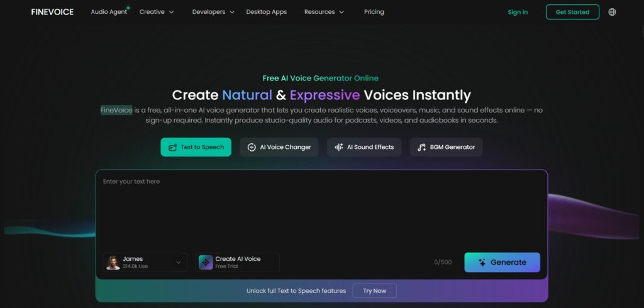Viewport: 644px width, 308px height.
Task: Click the BGM Generator music note icon
Action: (x=422, y=147)
